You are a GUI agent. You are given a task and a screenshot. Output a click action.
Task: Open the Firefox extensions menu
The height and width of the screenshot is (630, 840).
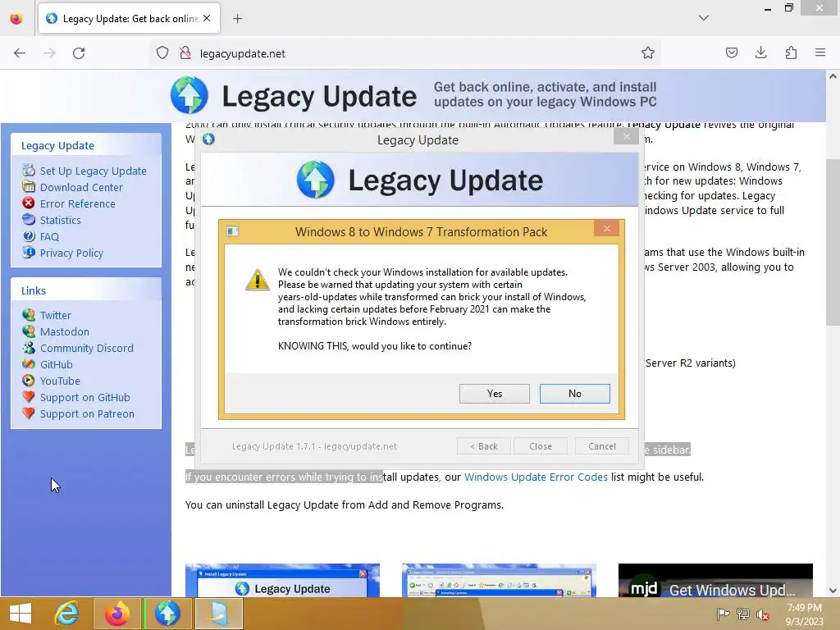(791, 52)
